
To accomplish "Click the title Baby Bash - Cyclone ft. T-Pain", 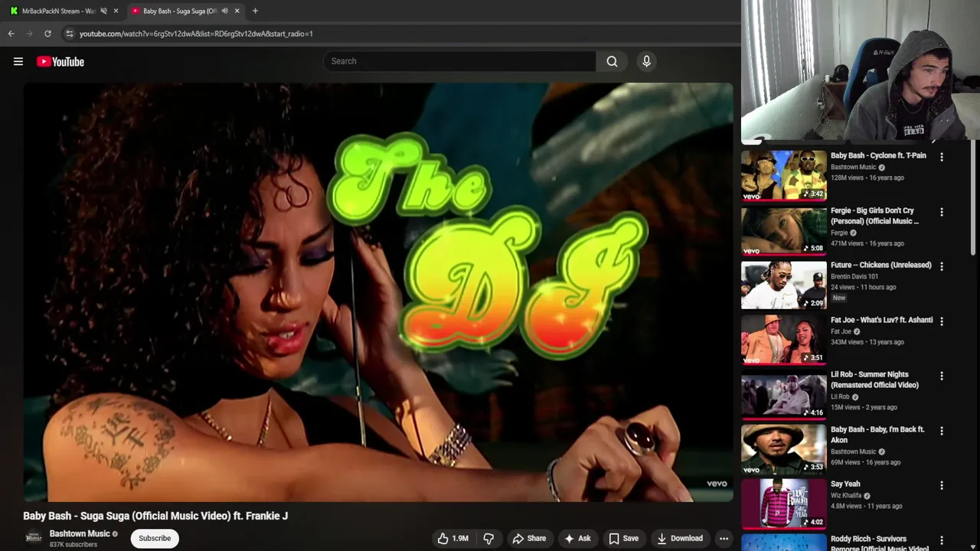I will [x=878, y=155].
